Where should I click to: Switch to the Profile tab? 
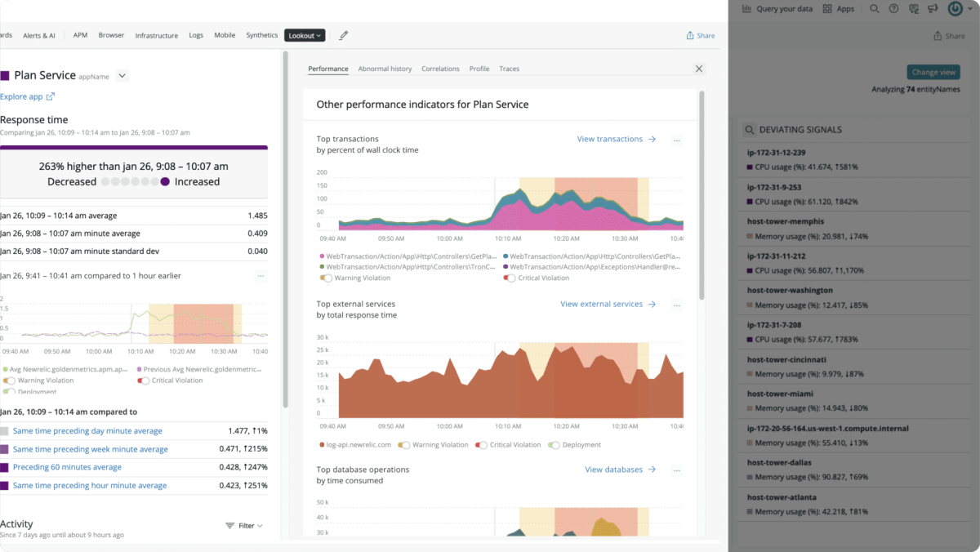coord(479,69)
